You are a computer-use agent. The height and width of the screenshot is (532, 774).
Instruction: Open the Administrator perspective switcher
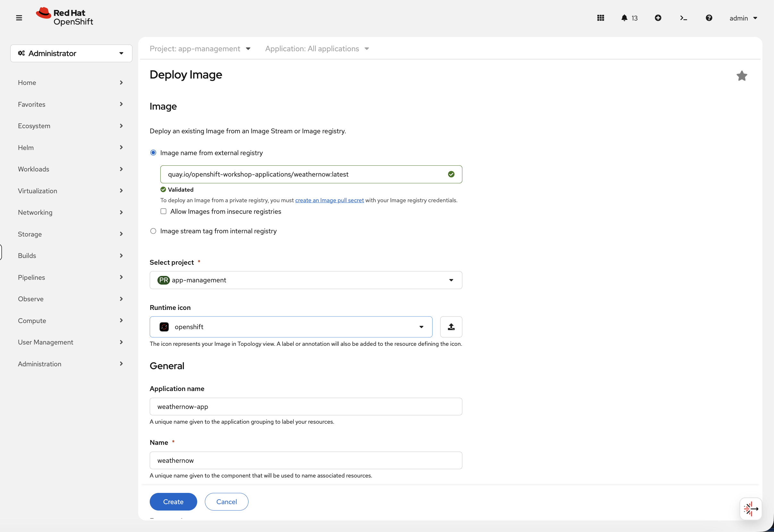[x=71, y=53]
